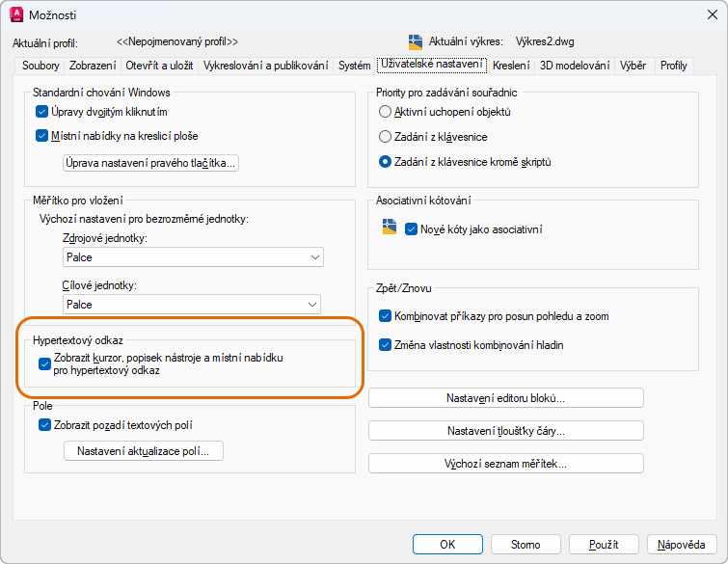Click Výchozí seznam měřítek button

coord(505,464)
